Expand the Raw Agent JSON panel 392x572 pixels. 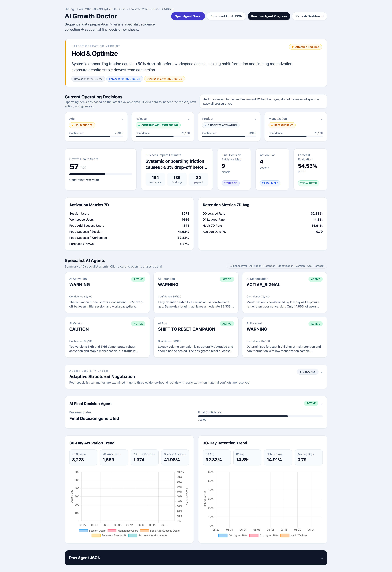tap(196, 558)
